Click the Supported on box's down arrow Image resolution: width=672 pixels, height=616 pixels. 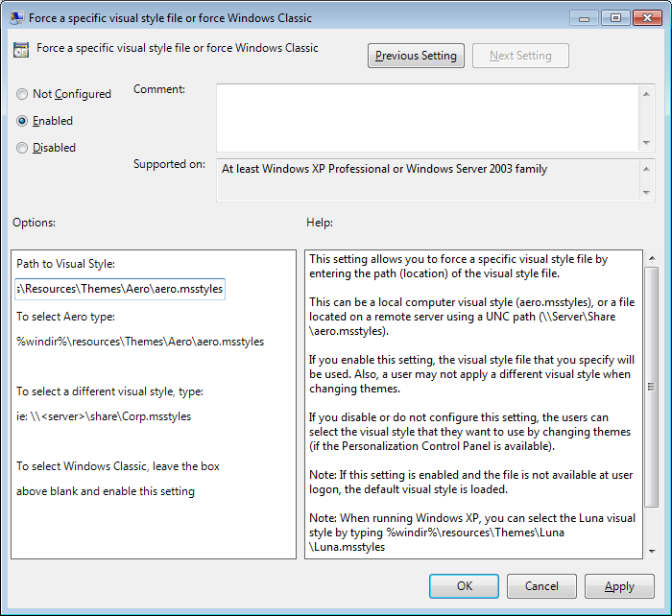point(646,193)
